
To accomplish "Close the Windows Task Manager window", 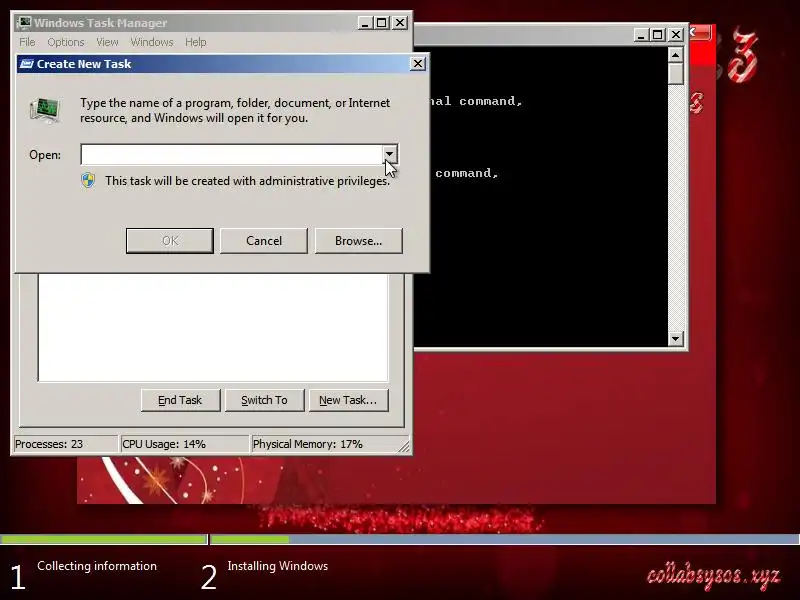I will coord(400,22).
